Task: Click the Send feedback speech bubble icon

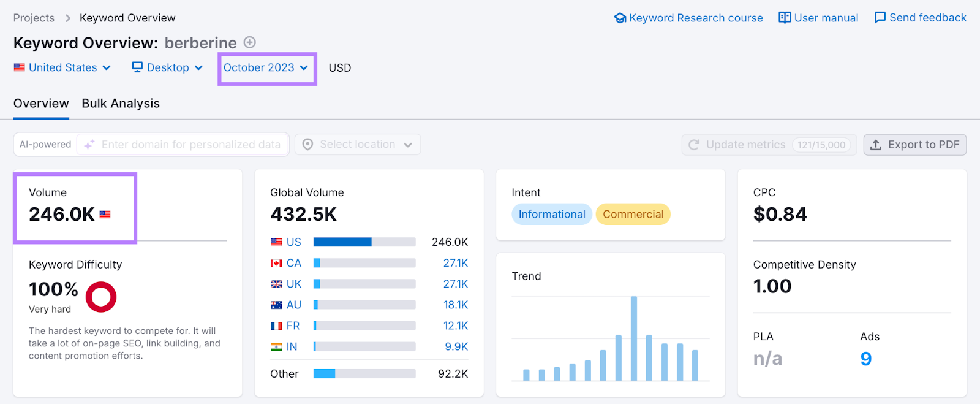Action: (880, 18)
